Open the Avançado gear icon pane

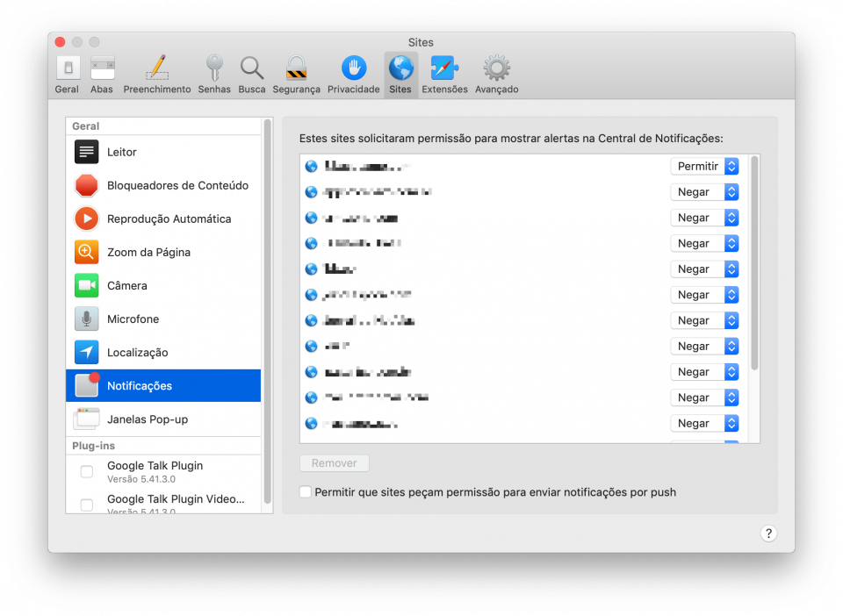point(496,69)
